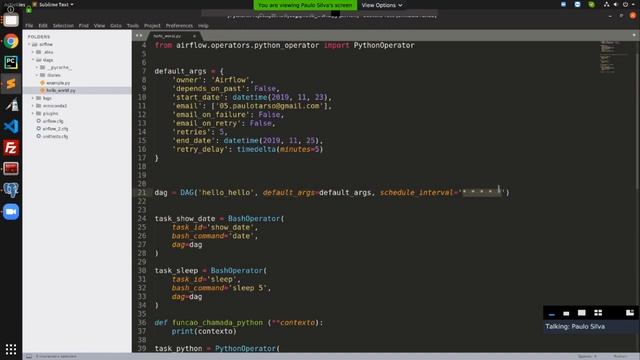Open the Tools menu
Viewport: 640px width, 360px height.
tap(133, 25)
